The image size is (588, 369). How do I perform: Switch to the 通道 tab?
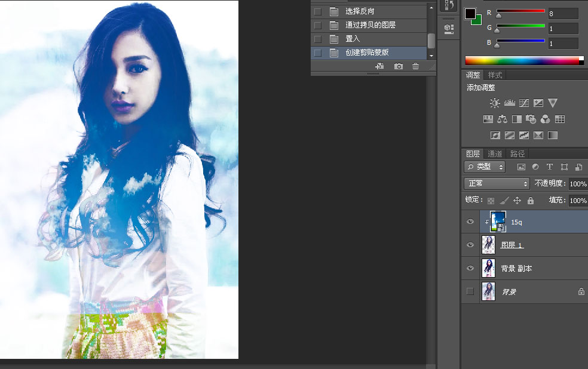tap(495, 153)
